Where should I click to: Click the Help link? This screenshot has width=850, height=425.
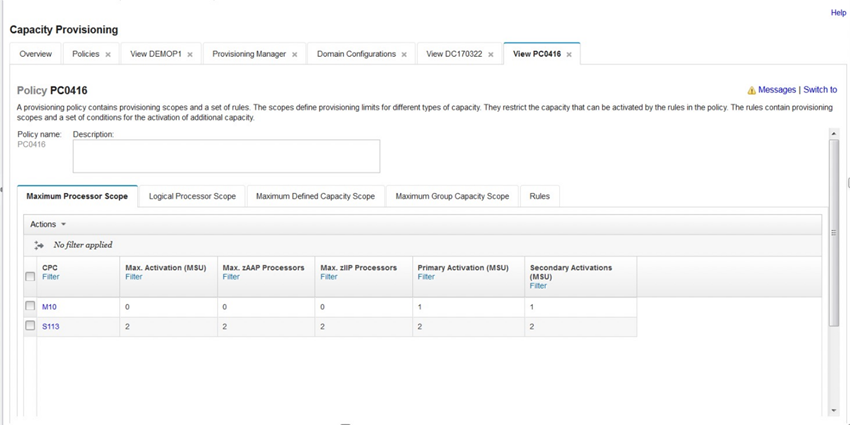pyautogui.click(x=838, y=13)
